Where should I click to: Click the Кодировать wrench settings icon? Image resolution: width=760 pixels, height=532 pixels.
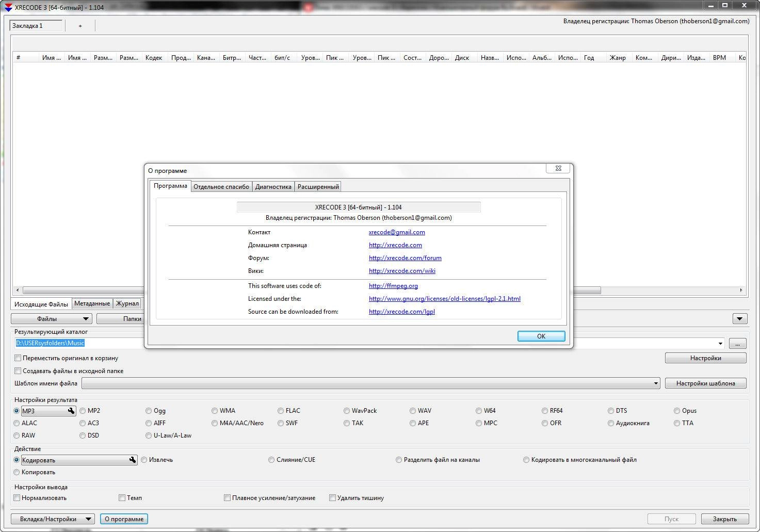pos(133,460)
